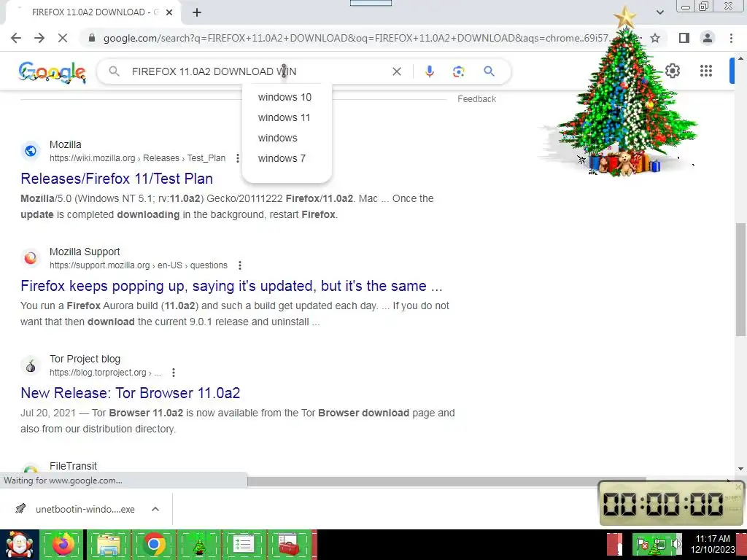Submit search with the blue magnifier

coord(489,71)
